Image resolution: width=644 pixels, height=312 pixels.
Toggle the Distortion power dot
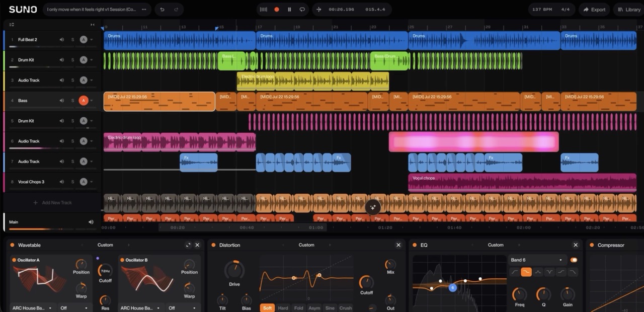coord(213,245)
